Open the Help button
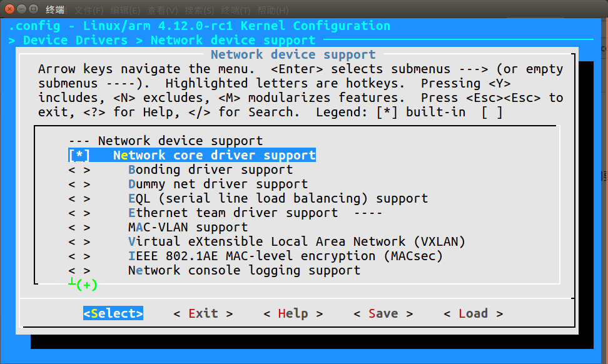This screenshot has height=364, width=608. click(x=293, y=313)
